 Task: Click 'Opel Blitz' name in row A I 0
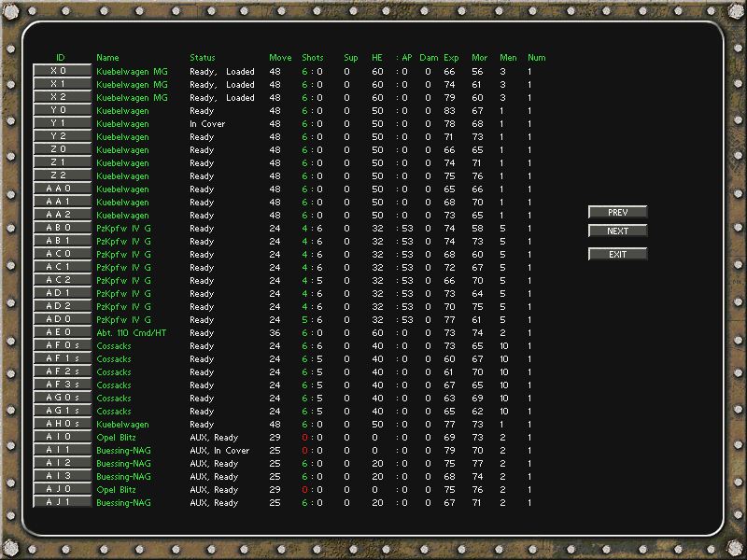point(116,438)
